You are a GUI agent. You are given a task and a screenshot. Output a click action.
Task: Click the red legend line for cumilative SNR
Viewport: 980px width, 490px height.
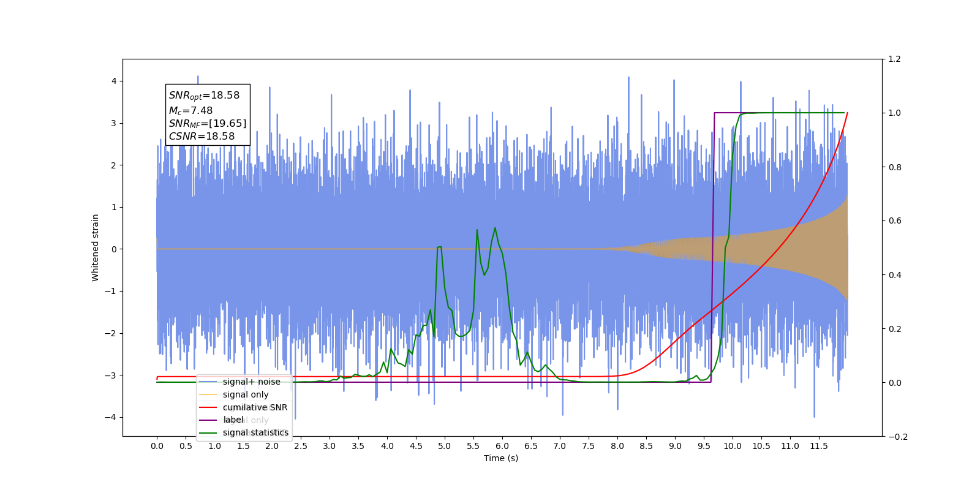(208, 407)
